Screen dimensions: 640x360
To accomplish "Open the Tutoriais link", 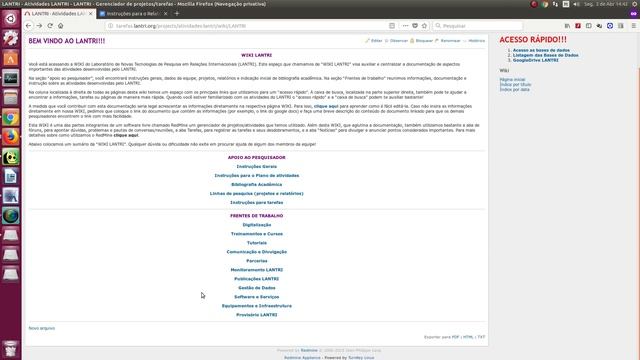I will point(257,243).
